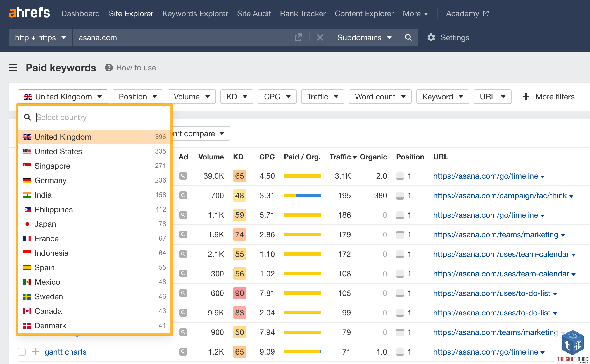Viewport: 590px width, 364px height.
Task: Select Singapore from country list
Action: (x=94, y=166)
